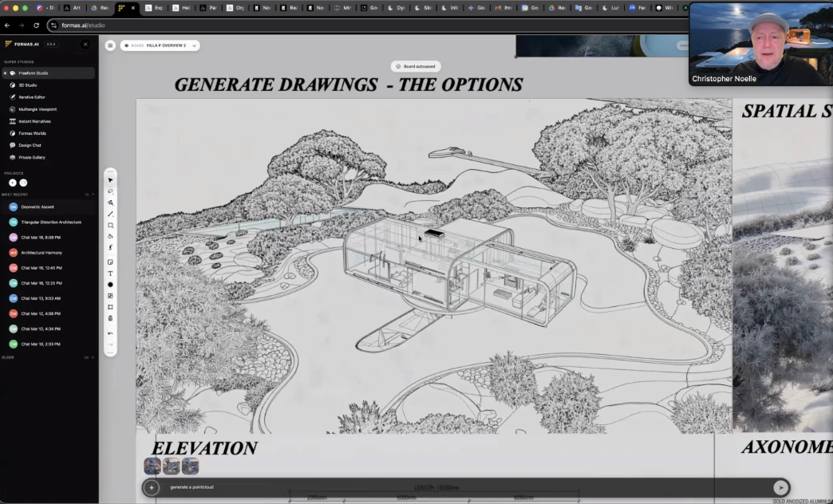
Task: Switch to Design Chat
Action: (x=31, y=145)
